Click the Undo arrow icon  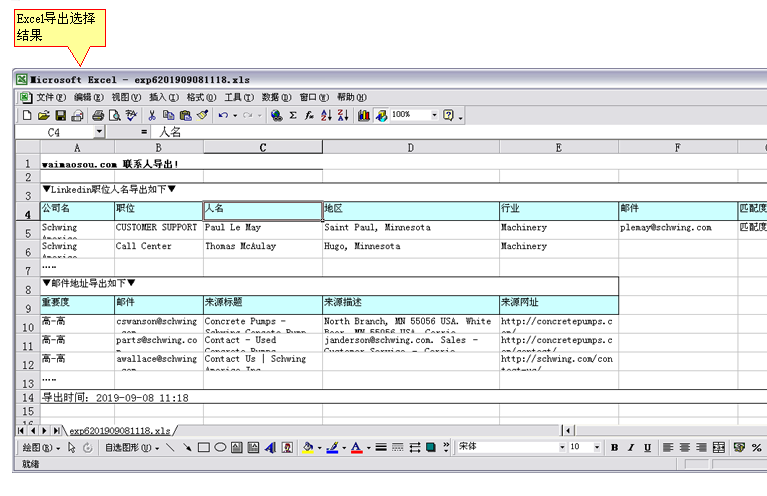tap(223, 115)
